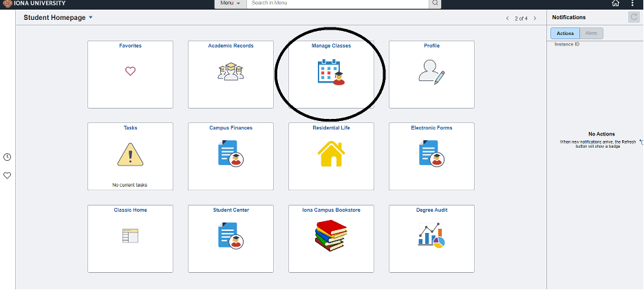644x290 pixels.
Task: Click the Favorites heart tile
Action: pyautogui.click(x=130, y=74)
